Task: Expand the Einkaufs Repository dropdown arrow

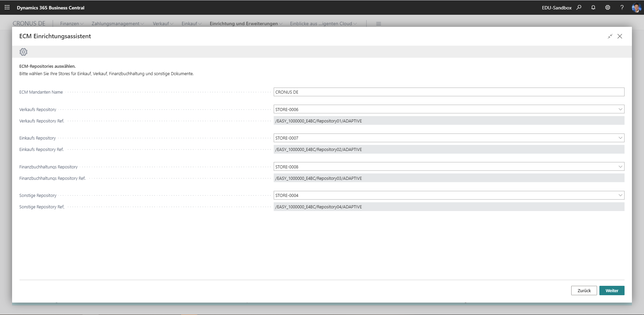Action: (x=620, y=138)
